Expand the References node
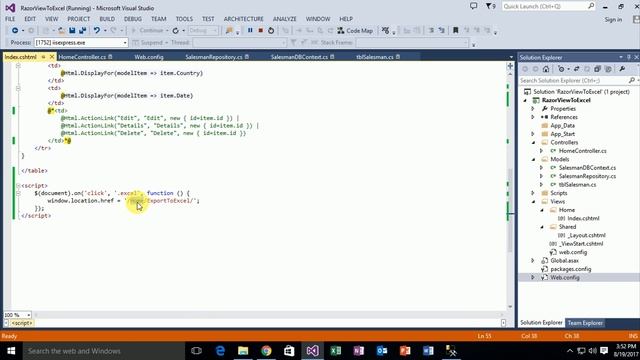Screen dimensions: 640x360 tap(533, 117)
